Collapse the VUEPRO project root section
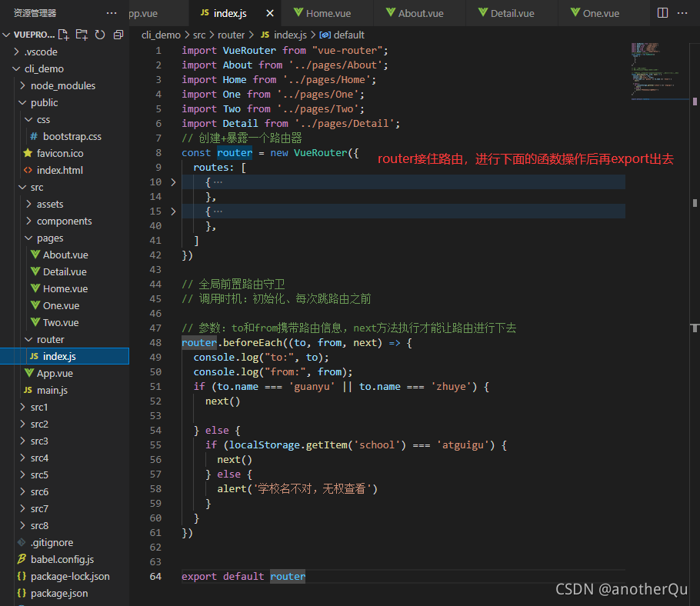This screenshot has height=606, width=700. pyautogui.click(x=6, y=35)
